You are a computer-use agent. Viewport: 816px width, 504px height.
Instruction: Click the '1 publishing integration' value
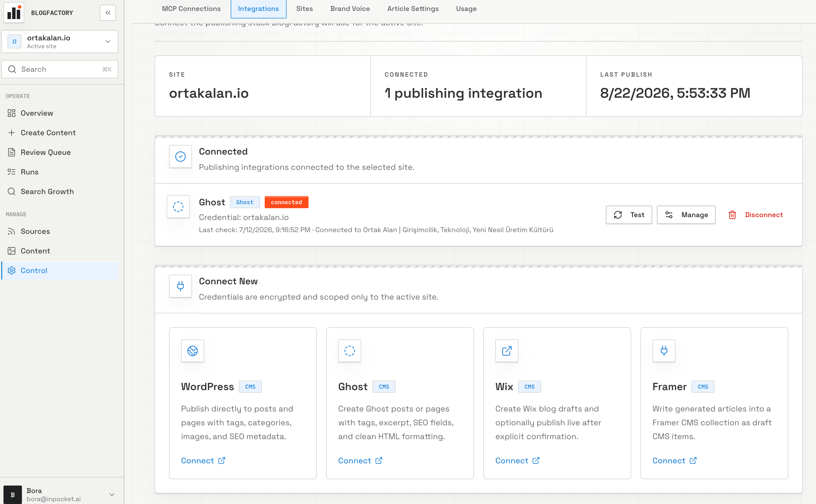tap(463, 93)
